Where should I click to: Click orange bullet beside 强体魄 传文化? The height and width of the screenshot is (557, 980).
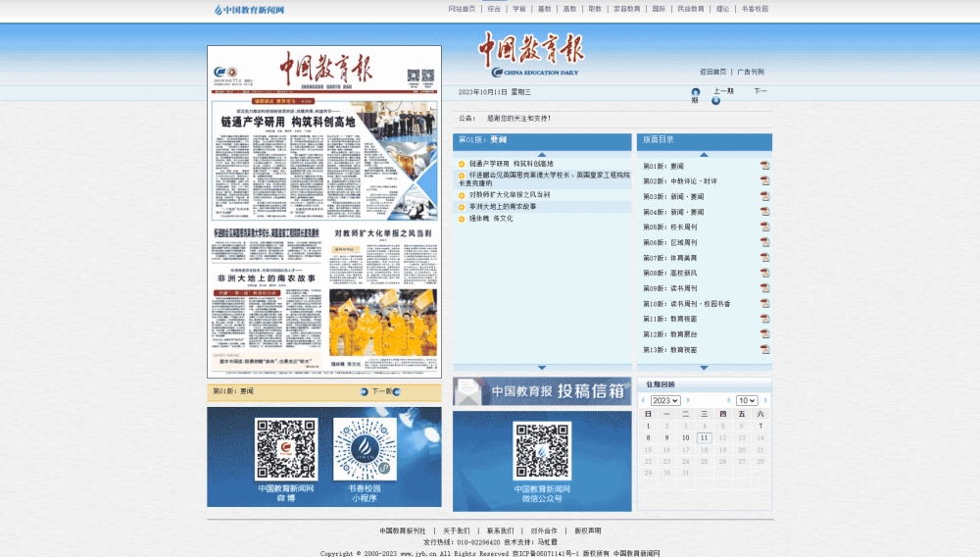tap(462, 219)
